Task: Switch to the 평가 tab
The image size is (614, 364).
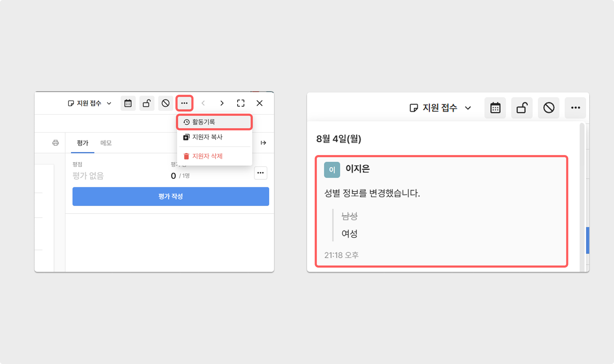Action: pyautogui.click(x=82, y=143)
